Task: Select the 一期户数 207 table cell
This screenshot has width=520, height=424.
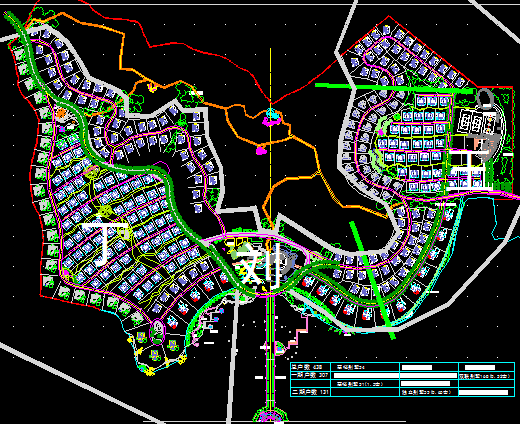Action: pos(310,375)
